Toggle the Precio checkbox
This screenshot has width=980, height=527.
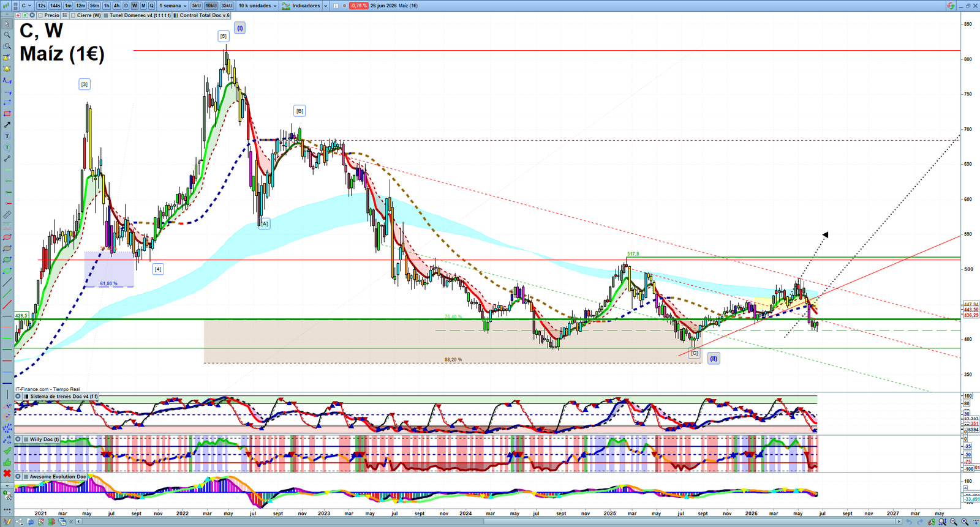[x=40, y=15]
